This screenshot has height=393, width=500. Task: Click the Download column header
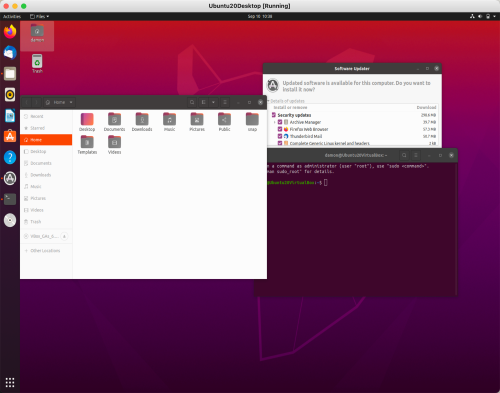tap(426, 107)
